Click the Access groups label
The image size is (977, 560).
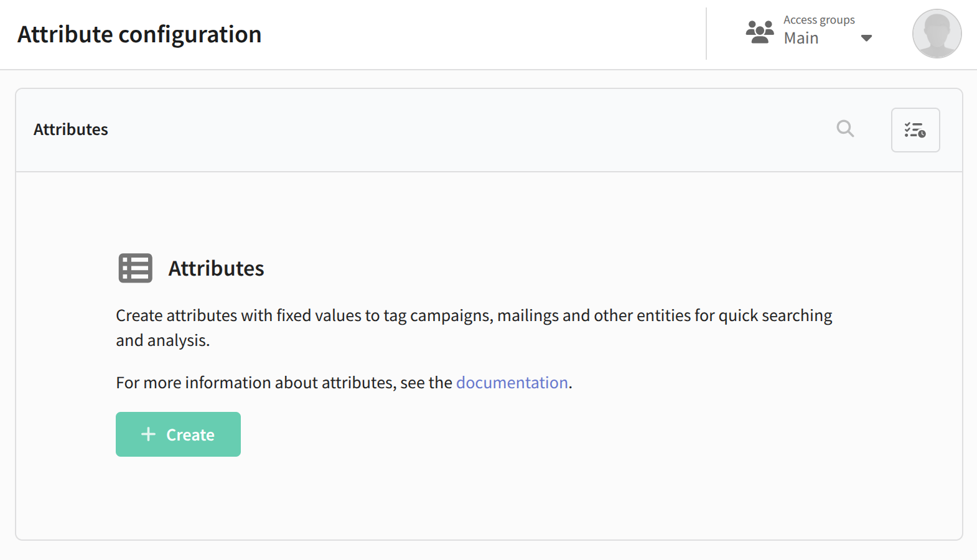[x=819, y=20]
